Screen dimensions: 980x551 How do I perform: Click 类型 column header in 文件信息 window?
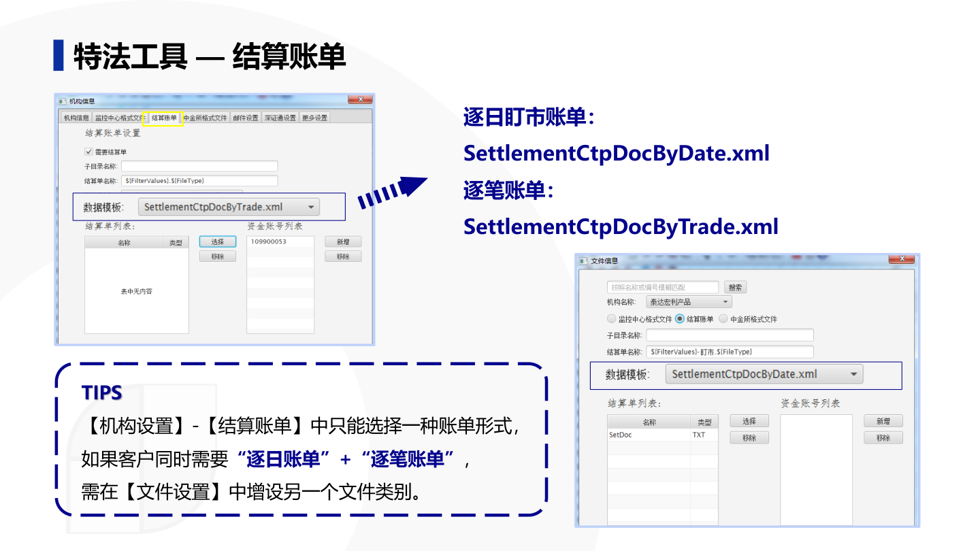coord(704,422)
